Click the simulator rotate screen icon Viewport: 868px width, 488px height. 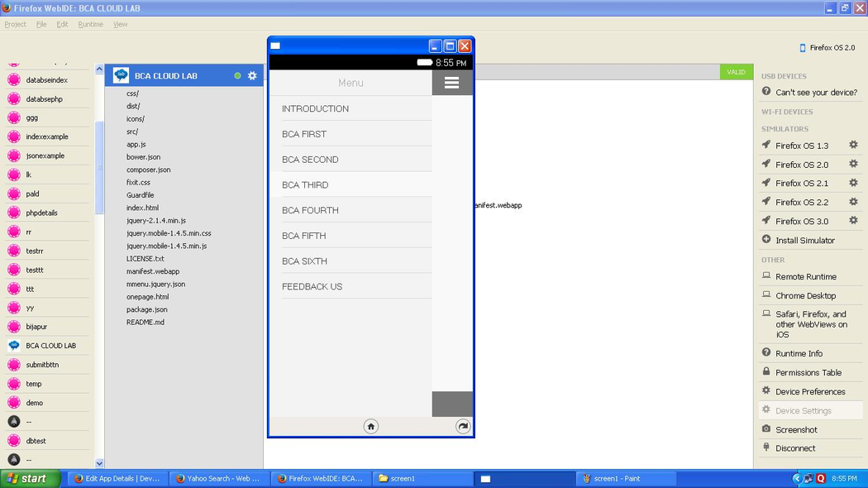463,426
